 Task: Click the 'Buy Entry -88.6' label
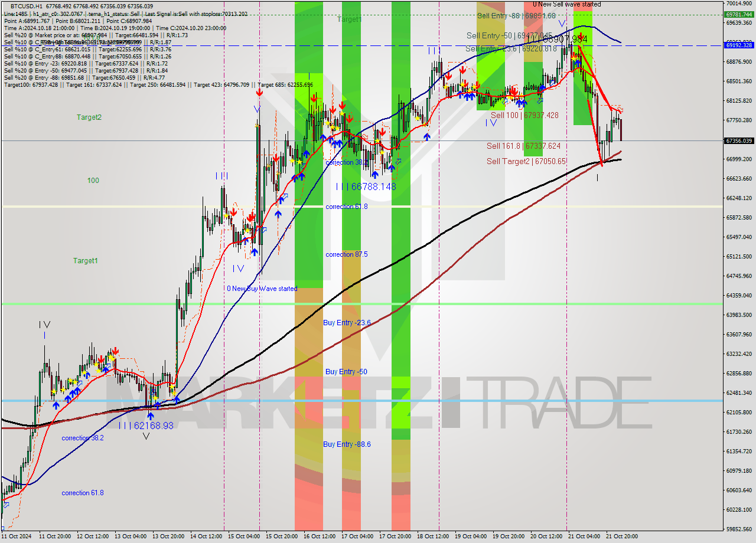[x=347, y=444]
